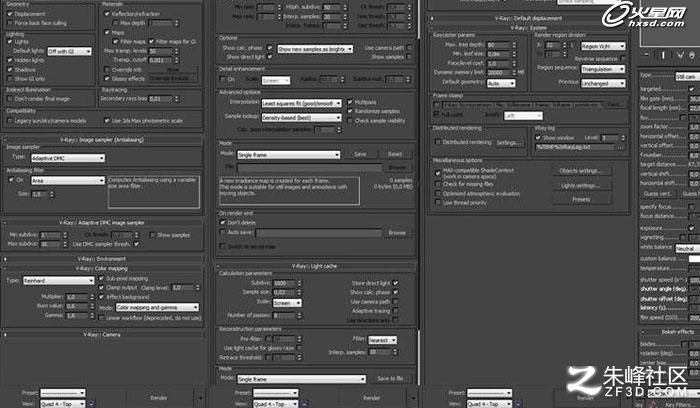Enable the Override mtl checkbox
Viewport: 700px width, 408px height.
(x=107, y=69)
